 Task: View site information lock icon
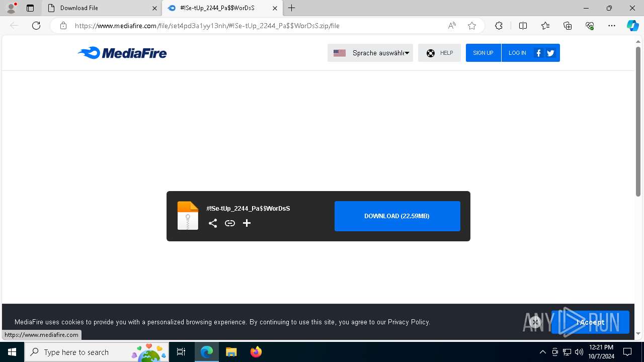pyautogui.click(x=63, y=26)
